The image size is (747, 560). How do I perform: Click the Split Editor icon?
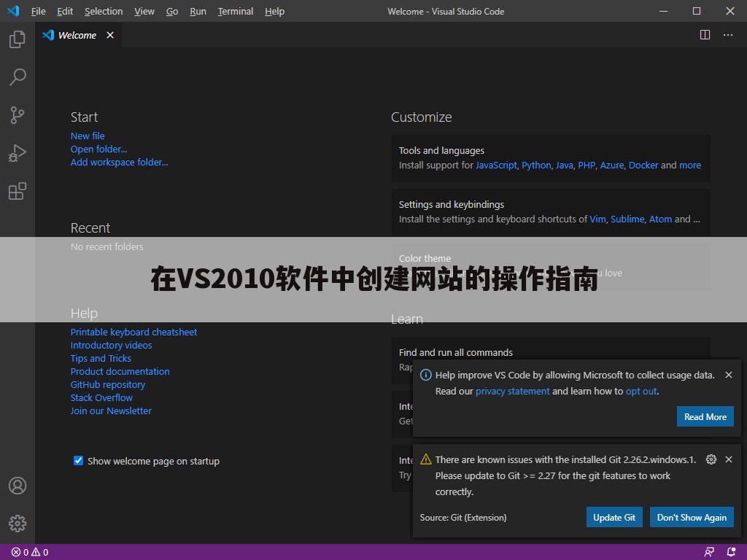704,34
